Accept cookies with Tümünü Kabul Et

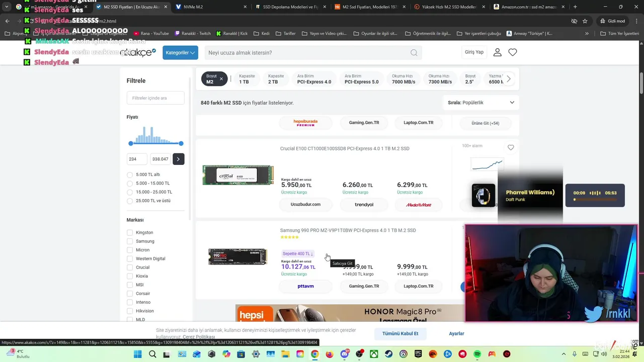(x=400, y=334)
